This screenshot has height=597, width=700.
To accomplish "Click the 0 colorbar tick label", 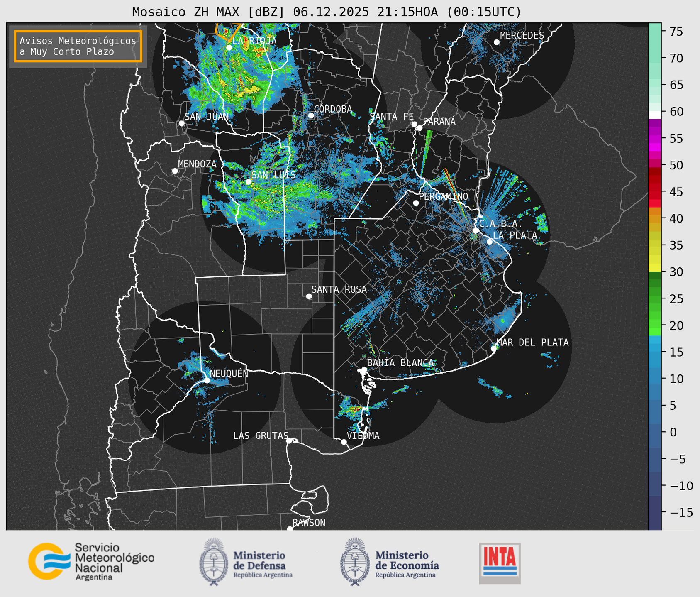I will (x=673, y=432).
